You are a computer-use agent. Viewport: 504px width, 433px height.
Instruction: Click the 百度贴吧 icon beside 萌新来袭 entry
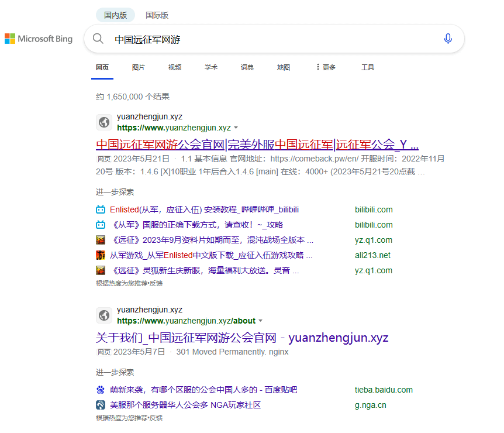(101, 390)
